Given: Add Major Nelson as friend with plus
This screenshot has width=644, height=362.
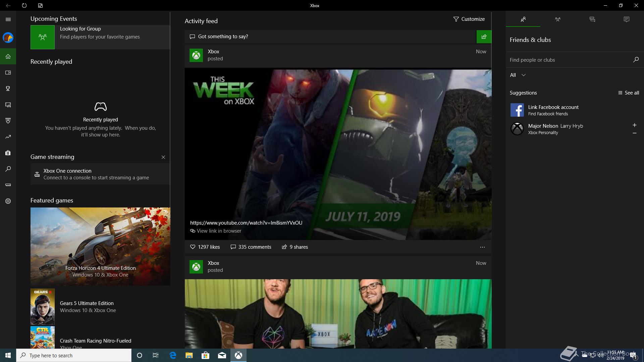Looking at the screenshot, I should (x=634, y=125).
